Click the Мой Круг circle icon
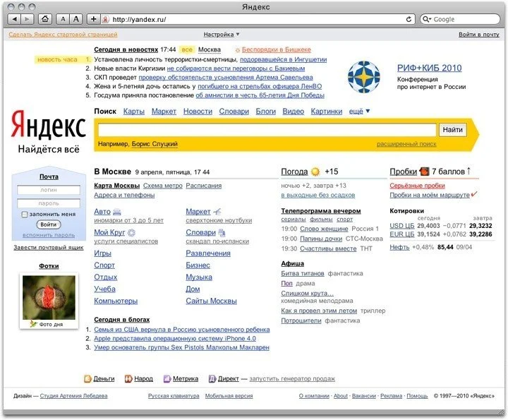This screenshot has width=508, height=420. 131,233
